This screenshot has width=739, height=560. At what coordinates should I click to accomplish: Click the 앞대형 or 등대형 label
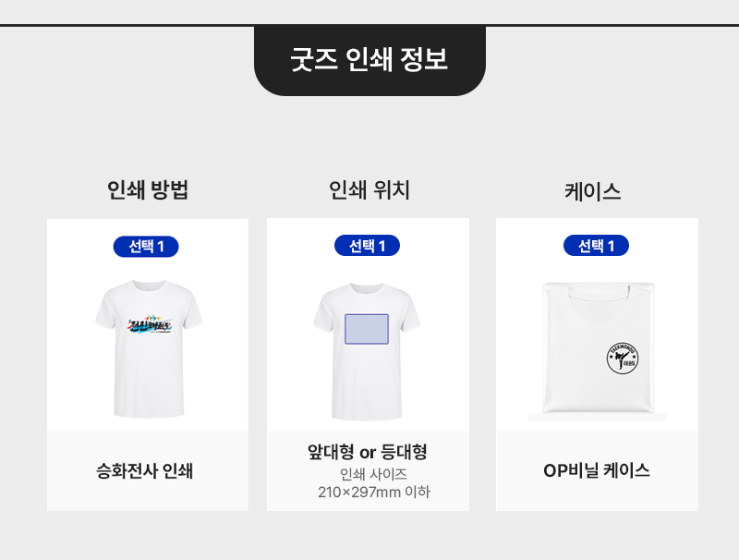367,452
